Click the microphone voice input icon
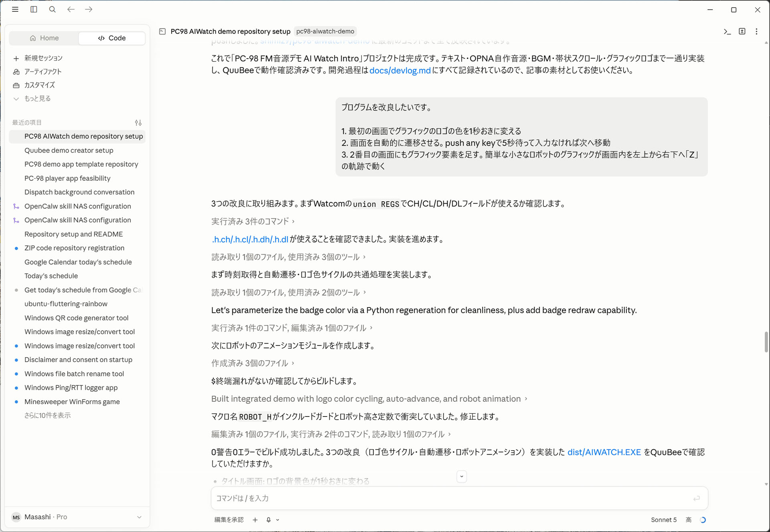Image resolution: width=770 pixels, height=532 pixels. (x=268, y=520)
